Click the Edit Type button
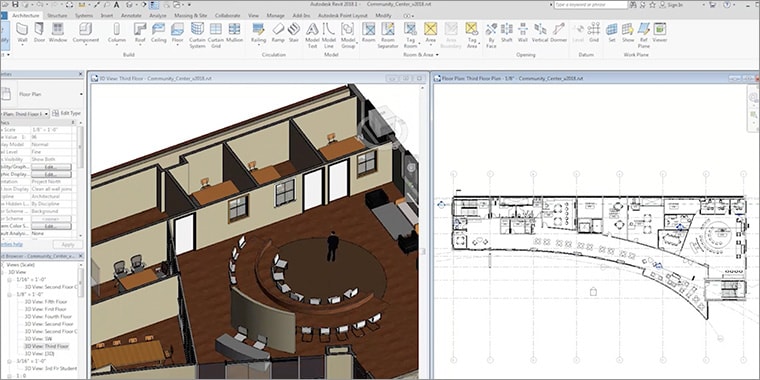760x380 pixels. tap(67, 113)
